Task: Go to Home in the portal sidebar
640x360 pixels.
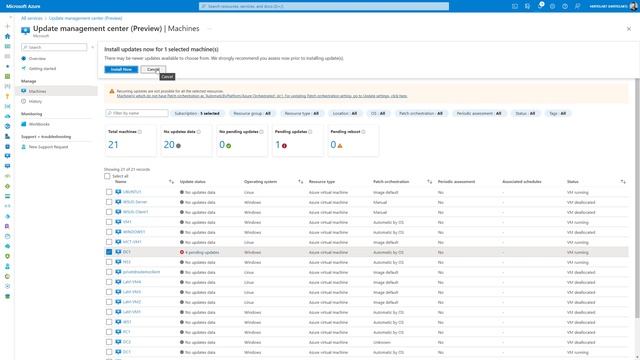Action: 7,36
